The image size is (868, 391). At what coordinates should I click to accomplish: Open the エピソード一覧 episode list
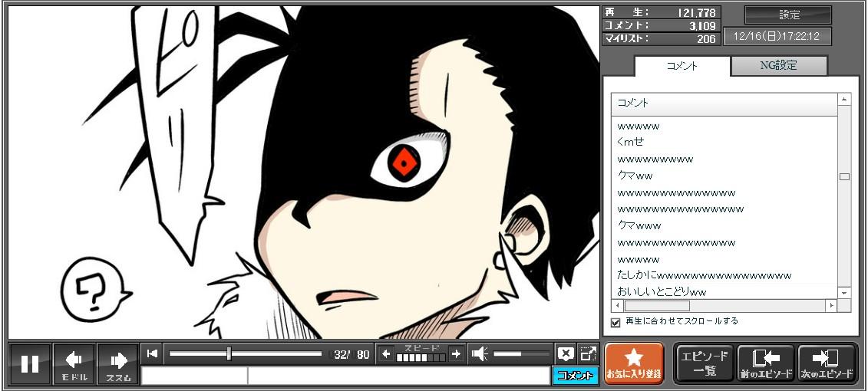[705, 363]
